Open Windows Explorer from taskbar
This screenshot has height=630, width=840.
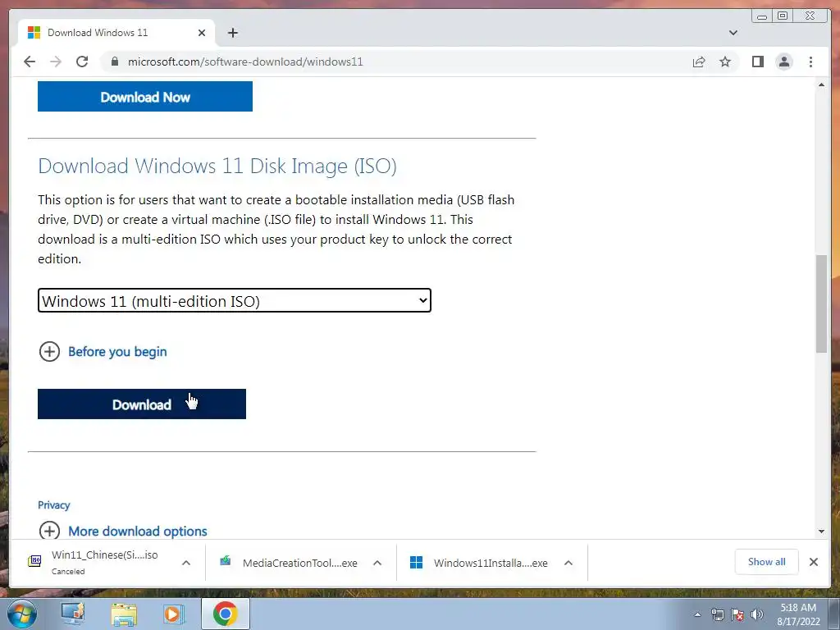pos(124,614)
